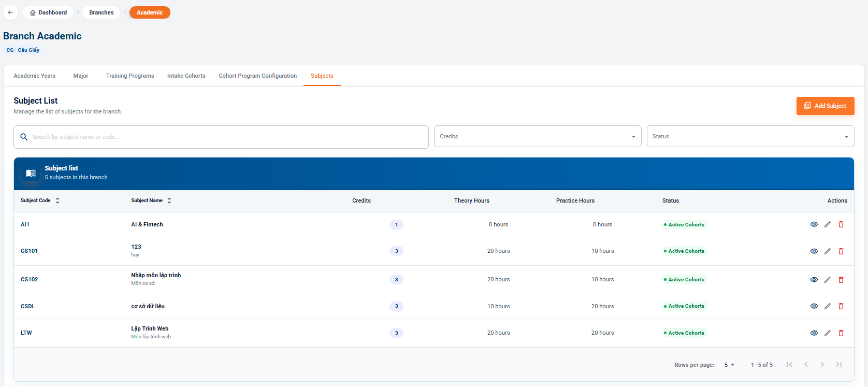Delete the CS101 subject
The image size is (868, 387).
(841, 251)
